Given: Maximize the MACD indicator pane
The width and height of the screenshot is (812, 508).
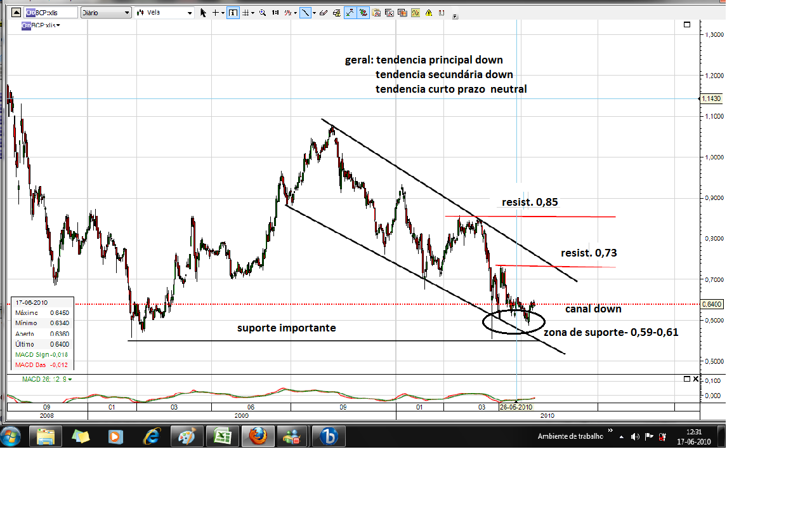Looking at the screenshot, I should [686, 379].
